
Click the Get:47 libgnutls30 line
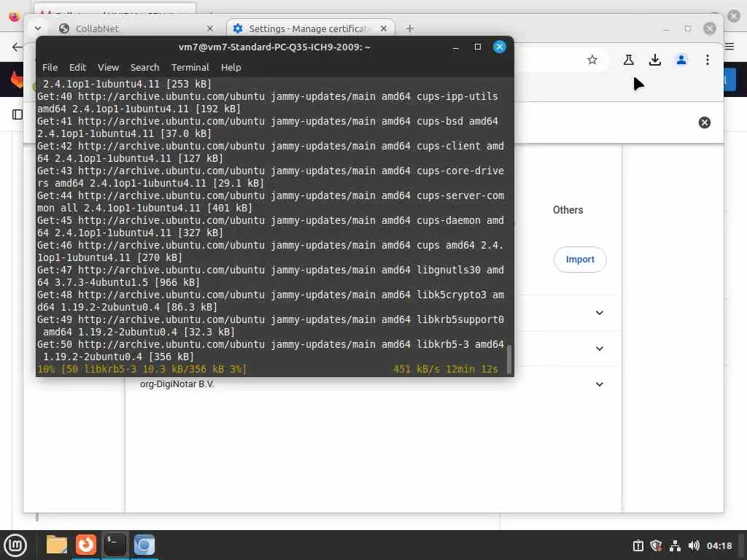pos(271,276)
